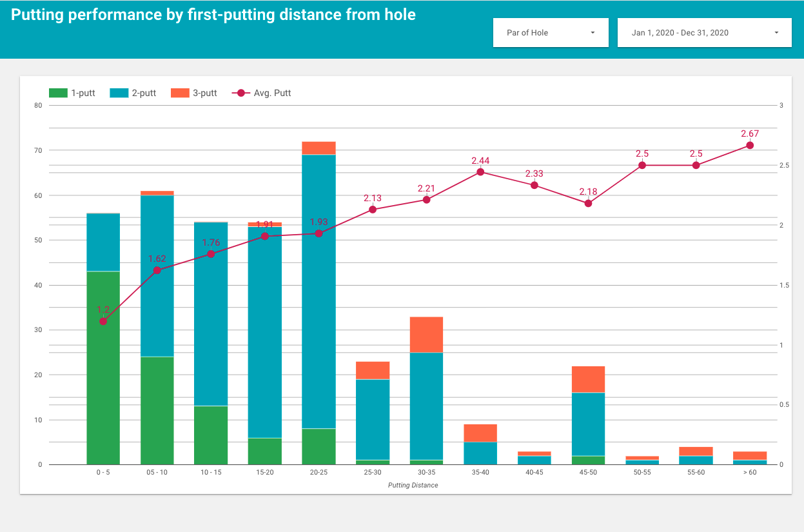
Task: Click the Avg. Putt data point labeled 1.93
Action: (319, 233)
